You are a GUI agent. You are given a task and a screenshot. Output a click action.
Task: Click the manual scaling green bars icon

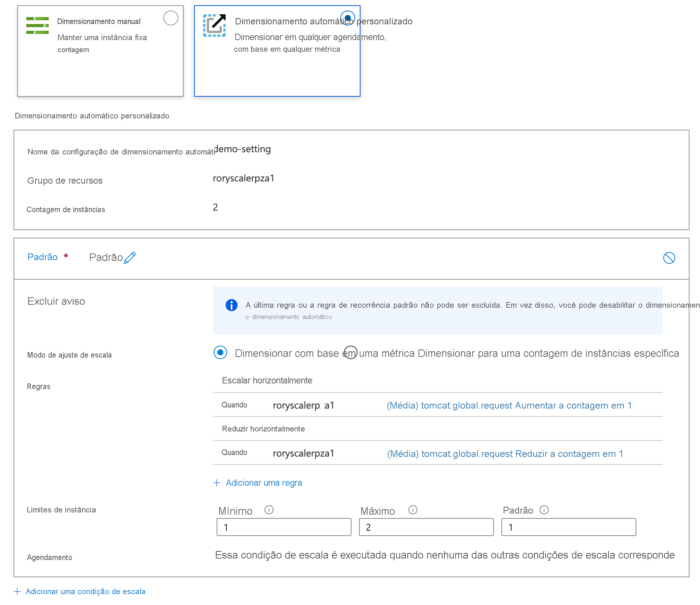[37, 25]
